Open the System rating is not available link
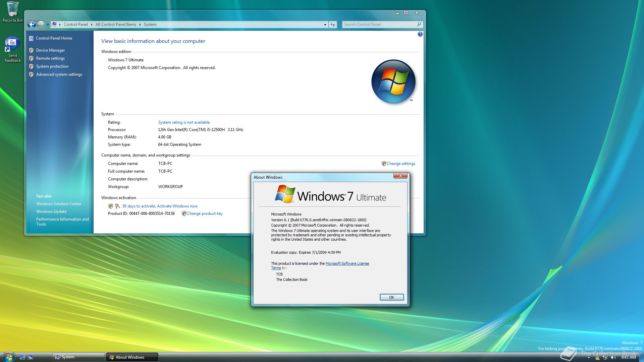 (x=184, y=122)
